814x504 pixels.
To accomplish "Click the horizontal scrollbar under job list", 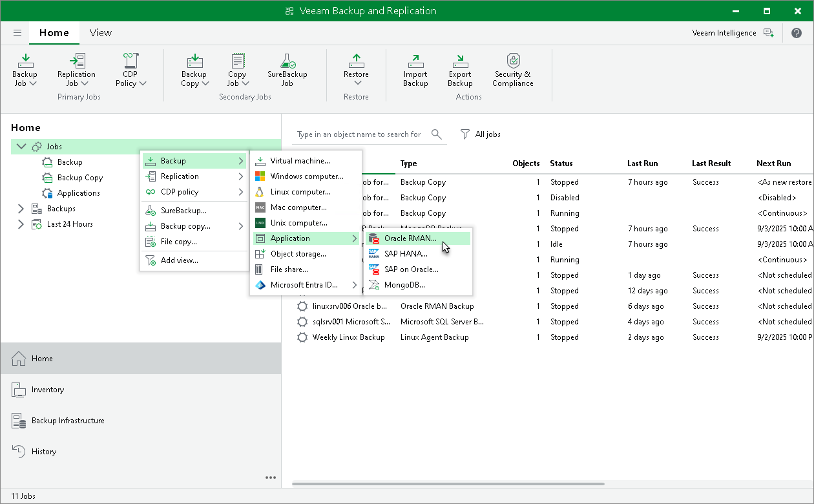I will point(448,484).
